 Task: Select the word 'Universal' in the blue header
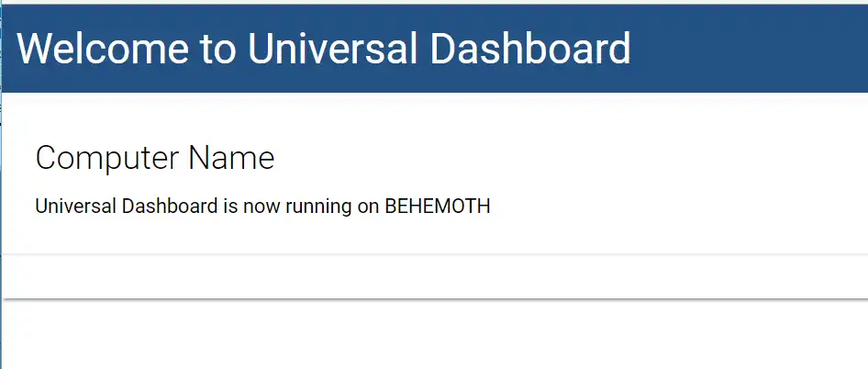click(x=332, y=49)
